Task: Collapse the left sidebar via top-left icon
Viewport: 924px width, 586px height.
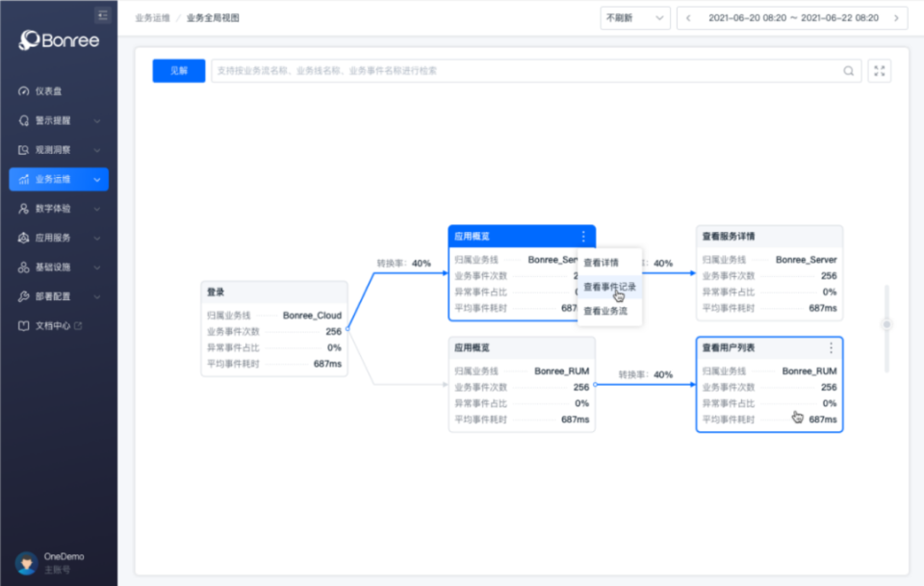Action: 101,15
